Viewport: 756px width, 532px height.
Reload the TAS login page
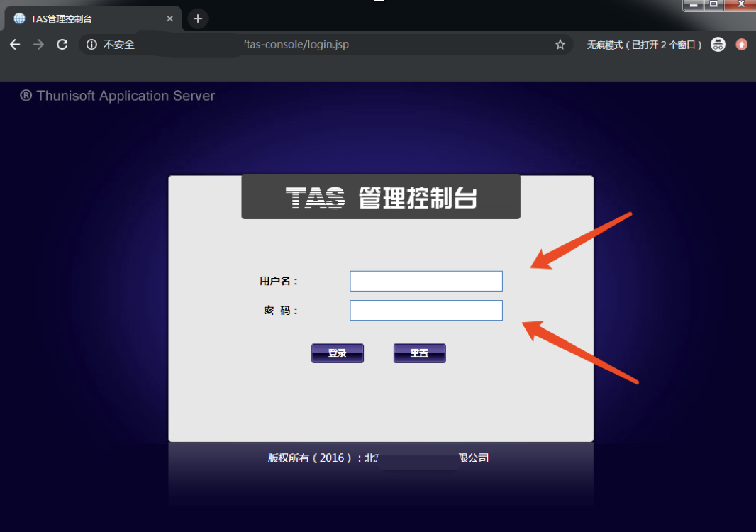click(62, 45)
